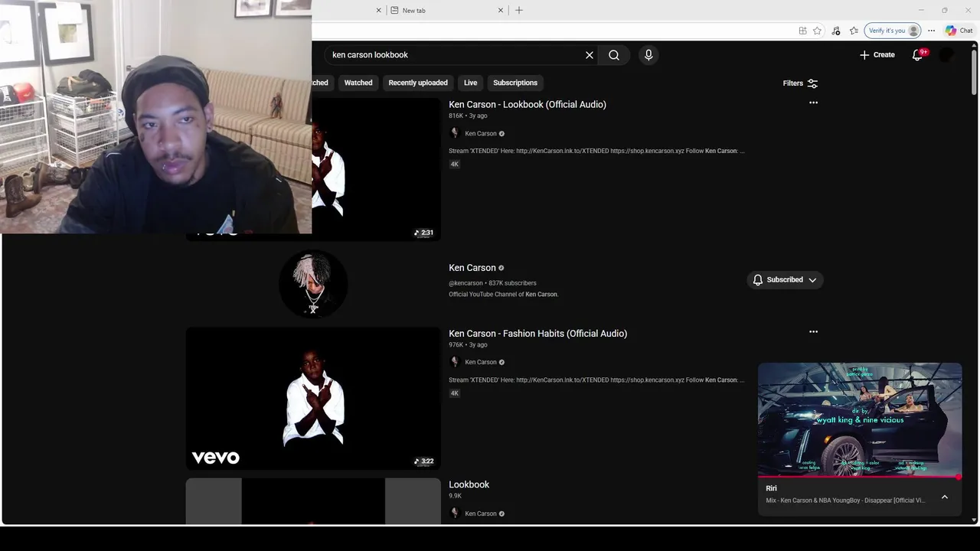Click the 4K badge under Fashion Habits
Screen dimensions: 980x551
pyautogui.click(x=454, y=393)
